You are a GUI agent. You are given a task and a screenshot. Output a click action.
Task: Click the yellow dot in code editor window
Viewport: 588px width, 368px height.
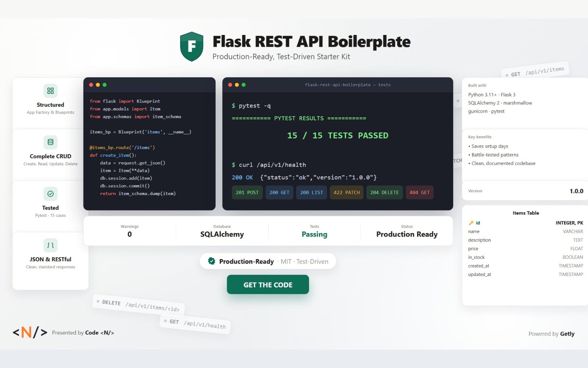(98, 85)
